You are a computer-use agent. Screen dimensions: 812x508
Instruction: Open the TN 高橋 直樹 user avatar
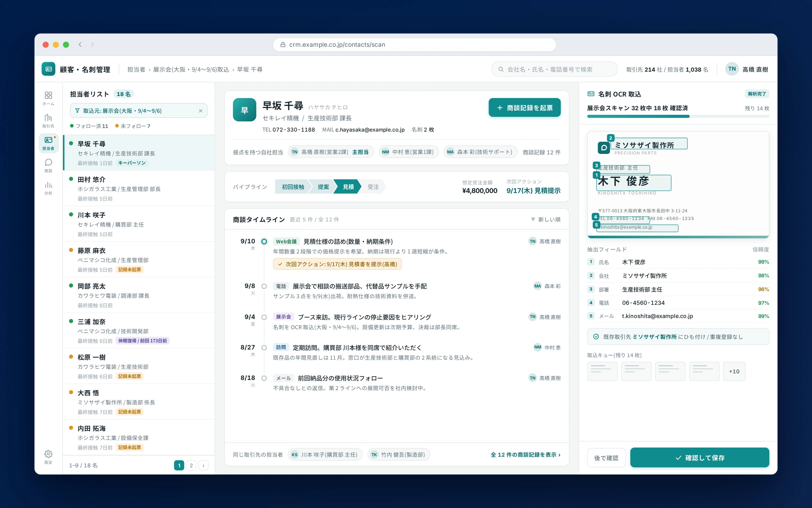[x=732, y=69]
